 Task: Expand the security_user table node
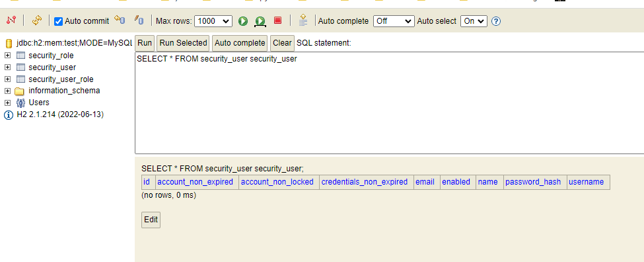coord(7,67)
